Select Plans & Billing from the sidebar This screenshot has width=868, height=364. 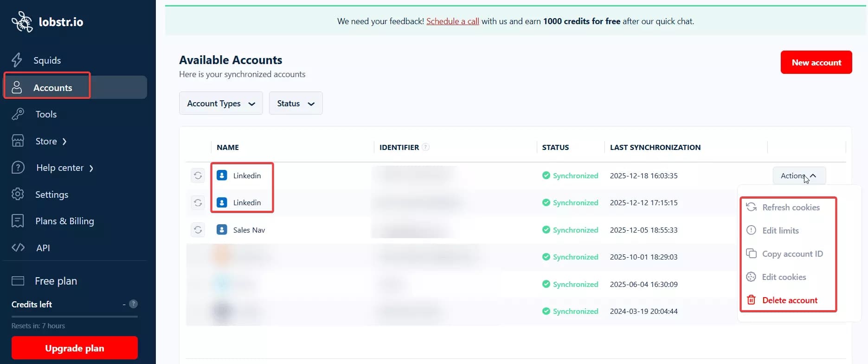coord(64,221)
